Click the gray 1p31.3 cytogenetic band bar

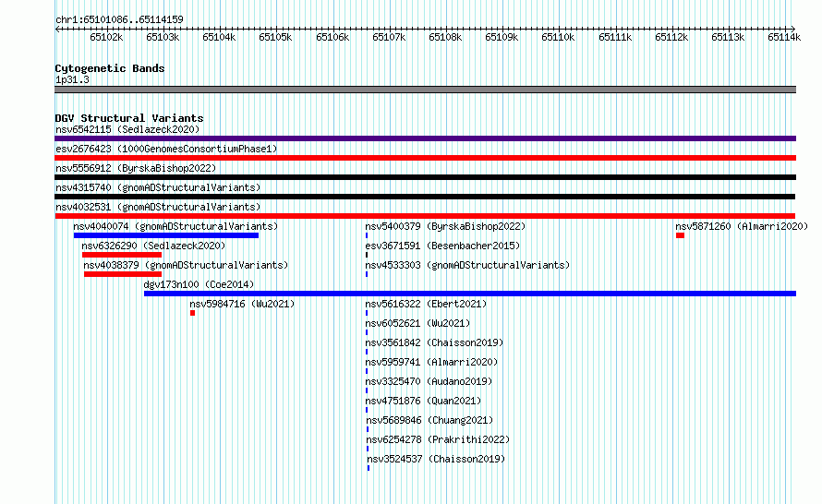(x=425, y=90)
